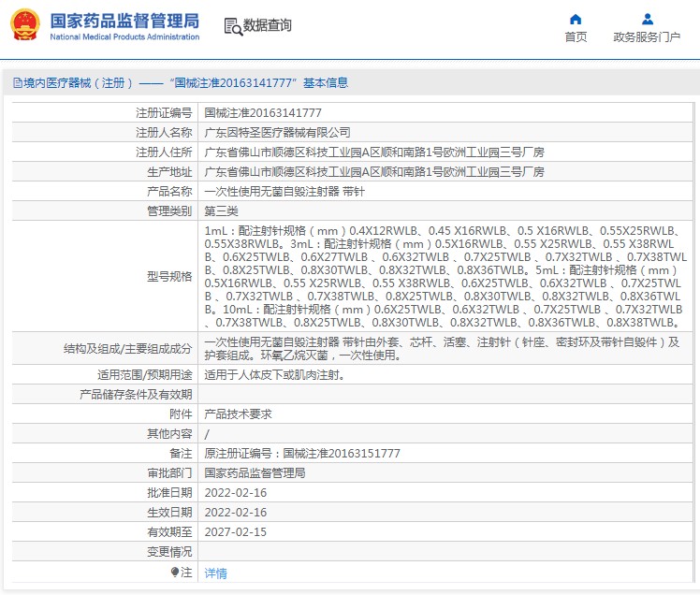Open the 详情 details link

215,573
